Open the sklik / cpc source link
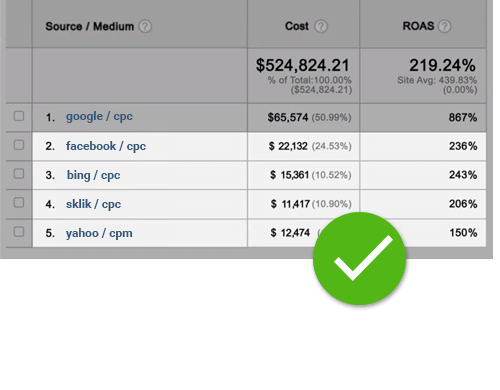Screen dimensions: 500x390 tap(93, 204)
